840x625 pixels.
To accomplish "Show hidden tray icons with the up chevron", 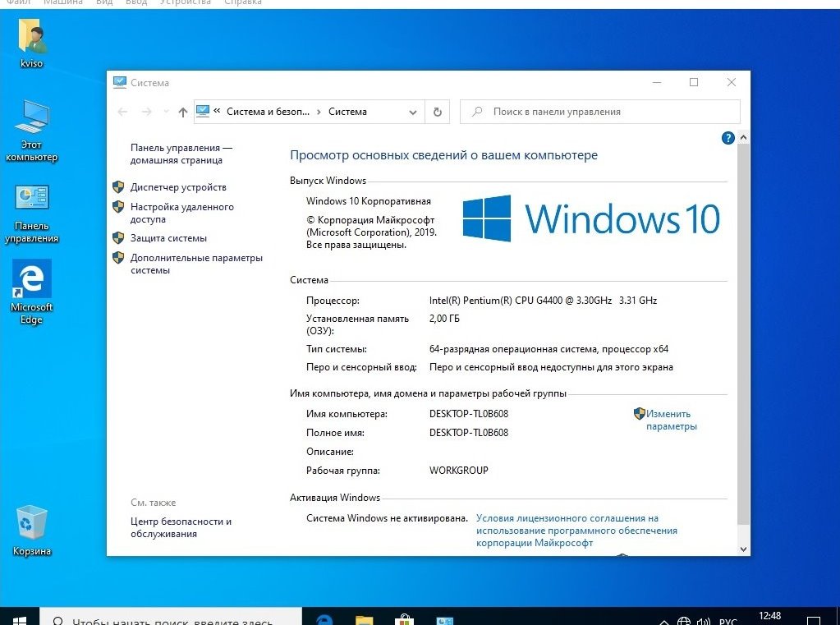I will 663,622.
